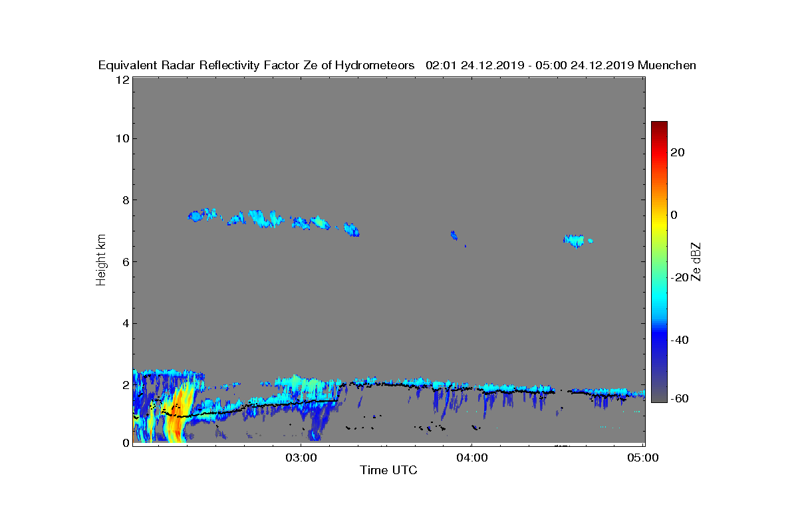Click the Time UTC axis title
Viewport: 798px width, 532px height.
tap(389, 470)
